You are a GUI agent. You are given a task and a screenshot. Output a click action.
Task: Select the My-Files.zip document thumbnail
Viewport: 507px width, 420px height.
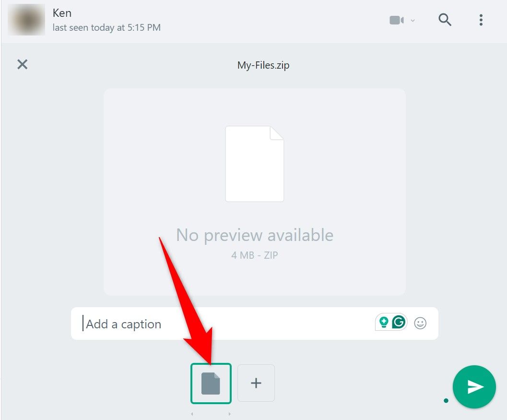click(x=211, y=384)
